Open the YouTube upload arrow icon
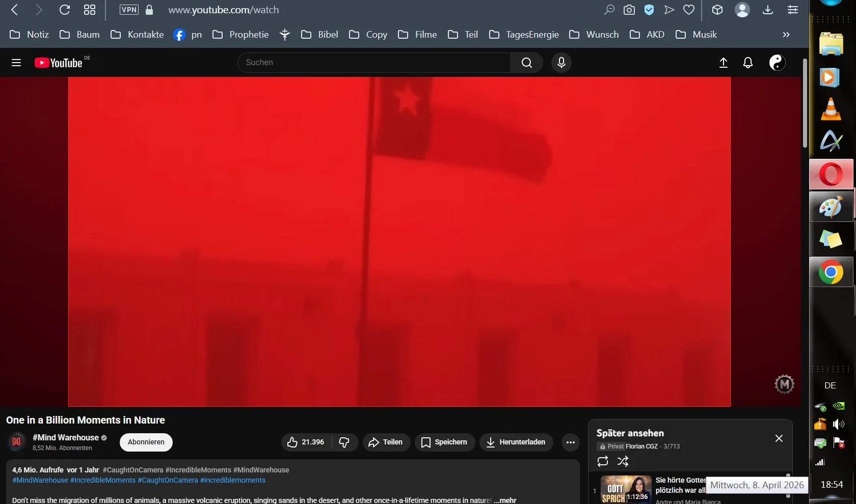The image size is (856, 504). click(x=724, y=63)
